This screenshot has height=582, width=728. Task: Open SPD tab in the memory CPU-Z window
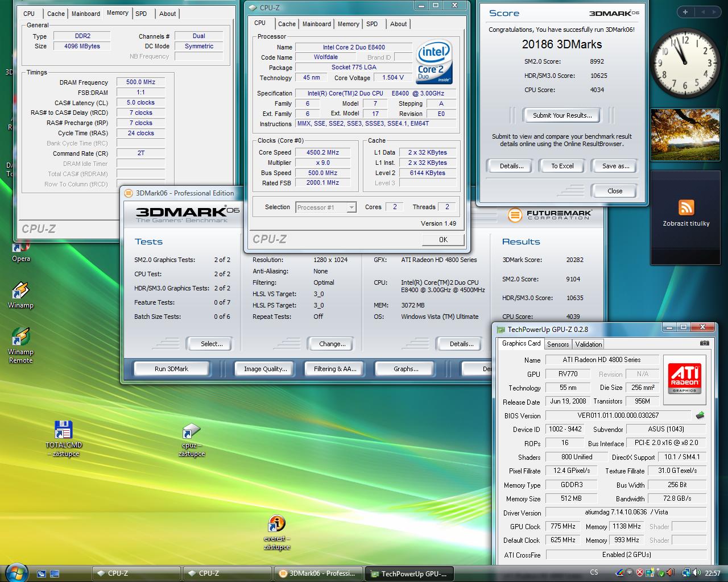coord(141,14)
